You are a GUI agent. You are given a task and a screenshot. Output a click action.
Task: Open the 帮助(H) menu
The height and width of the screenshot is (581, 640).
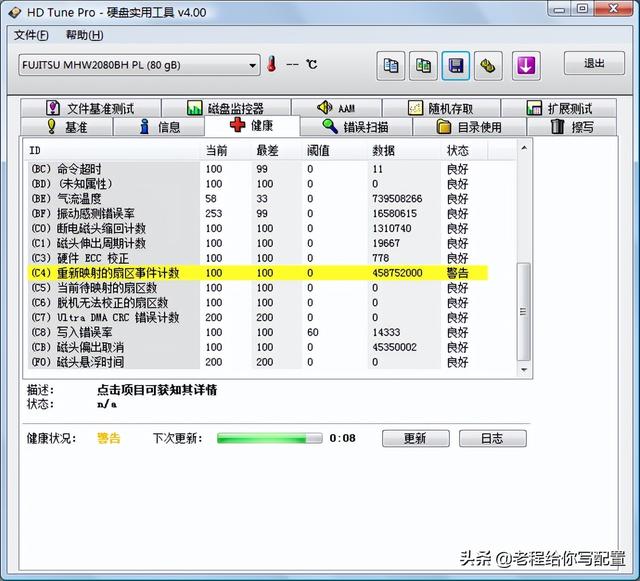tap(84, 36)
